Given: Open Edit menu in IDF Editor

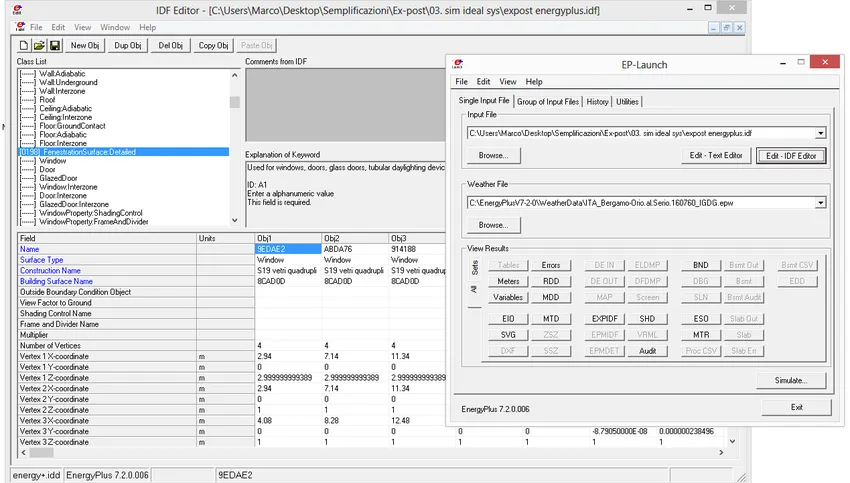Looking at the screenshot, I should tap(58, 27).
